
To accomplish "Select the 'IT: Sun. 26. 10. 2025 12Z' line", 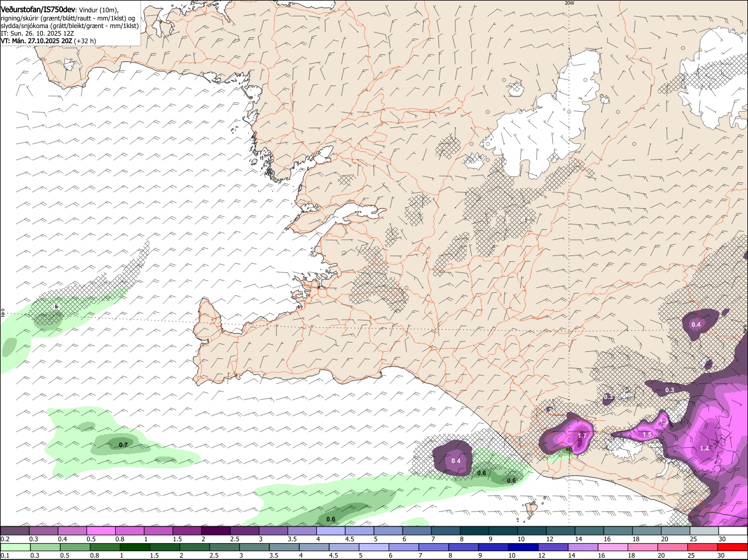I will 37,33.
